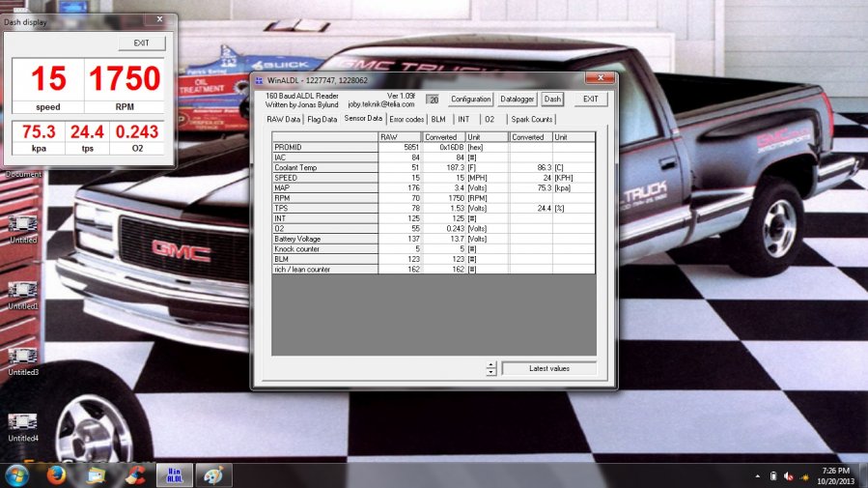The height and width of the screenshot is (488, 868).
Task: Click EXIT in the WinALDL window
Action: (591, 100)
